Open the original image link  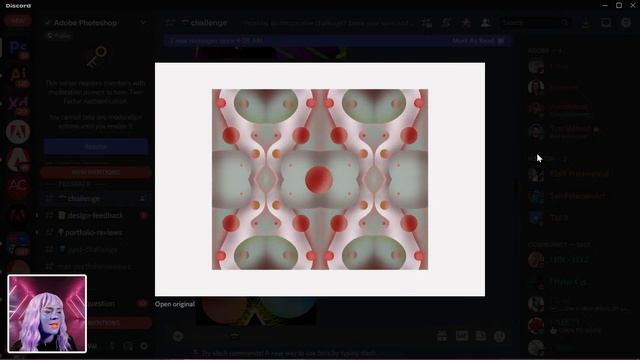coord(175,304)
